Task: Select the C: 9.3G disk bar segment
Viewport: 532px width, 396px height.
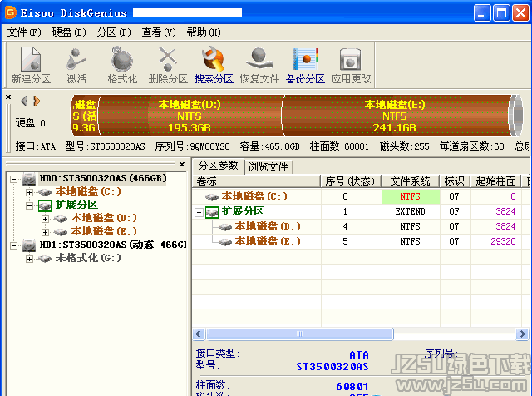Action: [x=85, y=116]
